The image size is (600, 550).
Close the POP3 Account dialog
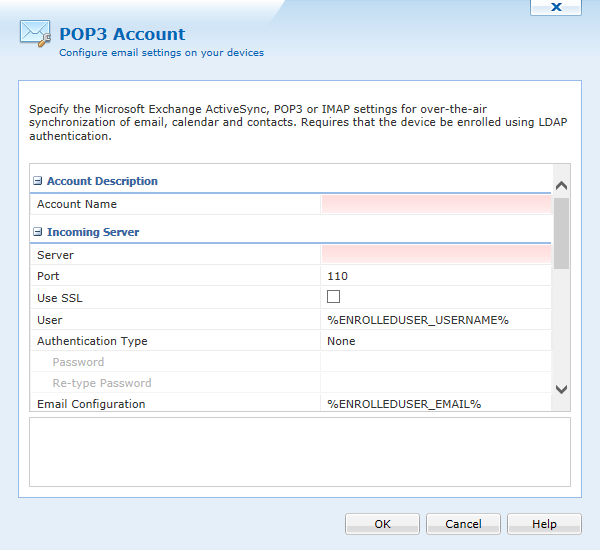coord(556,7)
